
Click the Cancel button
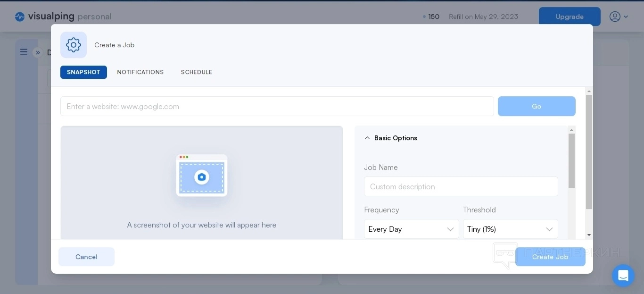point(86,257)
